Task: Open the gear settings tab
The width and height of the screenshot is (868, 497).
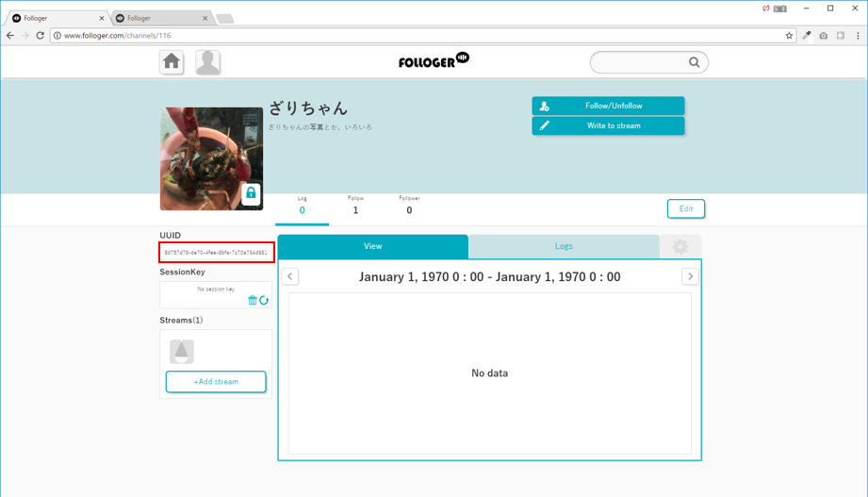Action: tap(680, 246)
